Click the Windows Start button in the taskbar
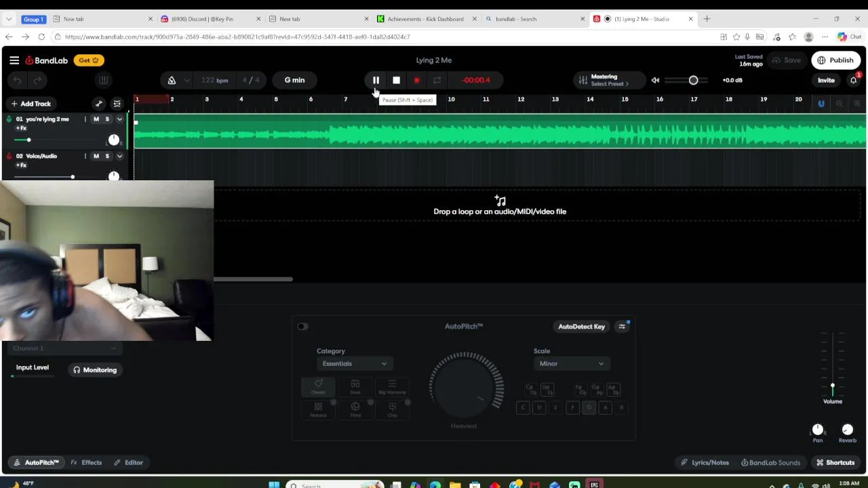 274,485
